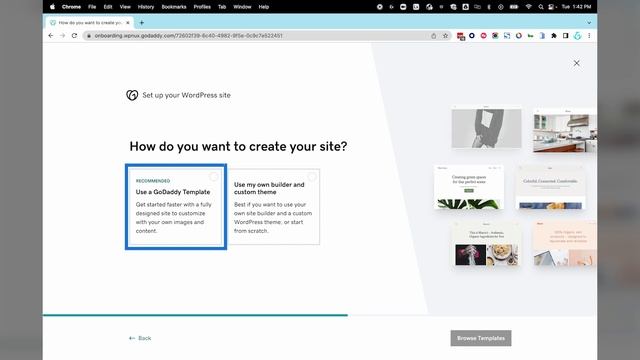Open the Window menu

coord(242,7)
